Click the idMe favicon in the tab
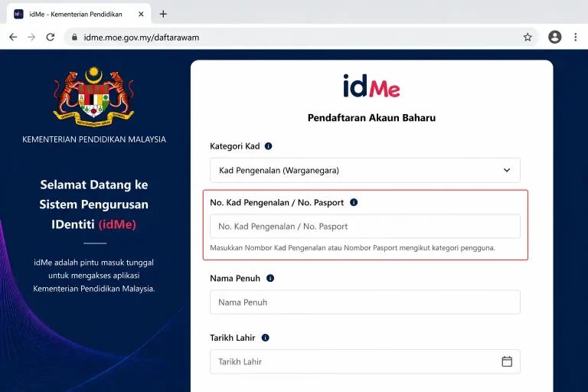Screen dimensions: 588x392 [x=18, y=15]
